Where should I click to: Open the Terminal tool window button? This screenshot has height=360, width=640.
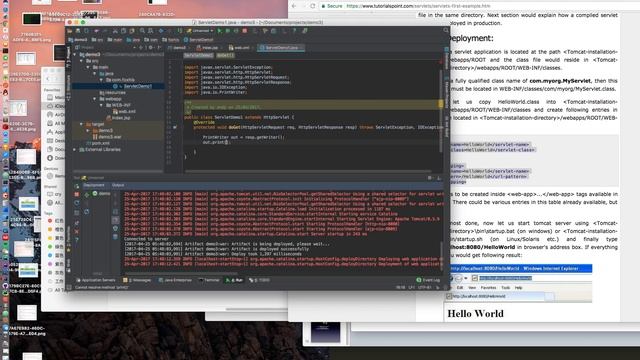click(209, 280)
